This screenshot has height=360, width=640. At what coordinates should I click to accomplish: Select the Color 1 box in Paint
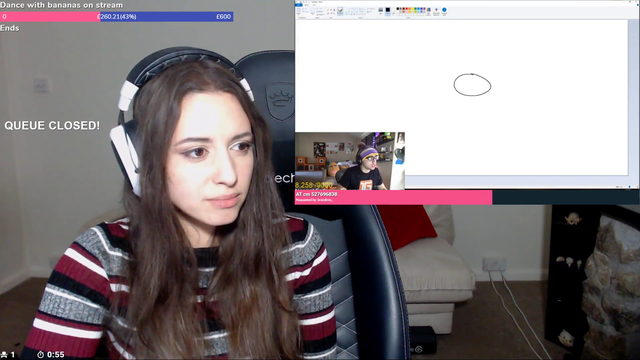[x=388, y=11]
